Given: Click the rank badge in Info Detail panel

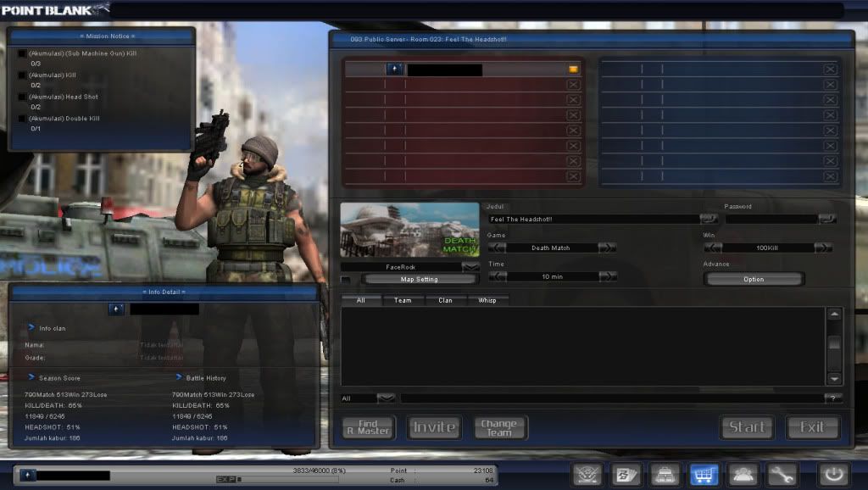Looking at the screenshot, I should [115, 309].
